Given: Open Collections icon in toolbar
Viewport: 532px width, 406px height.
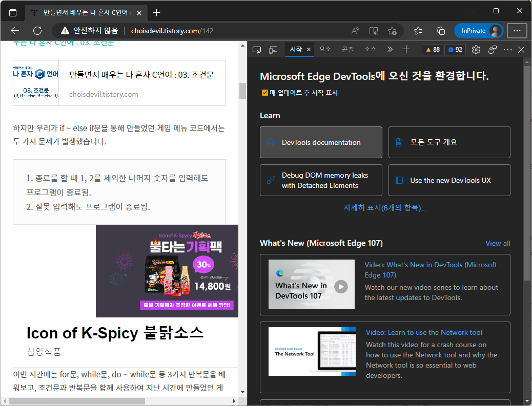Looking at the screenshot, I should (441, 31).
